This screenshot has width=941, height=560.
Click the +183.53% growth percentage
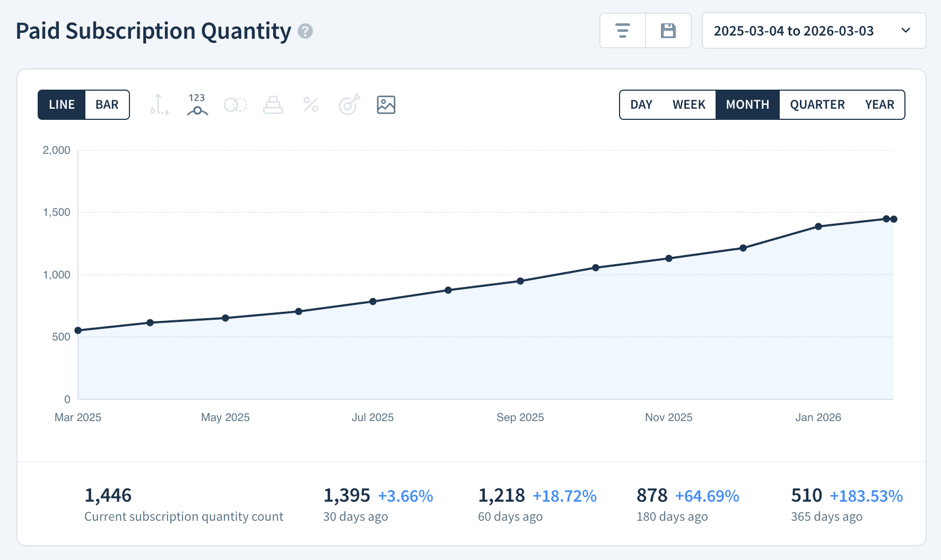tap(866, 495)
